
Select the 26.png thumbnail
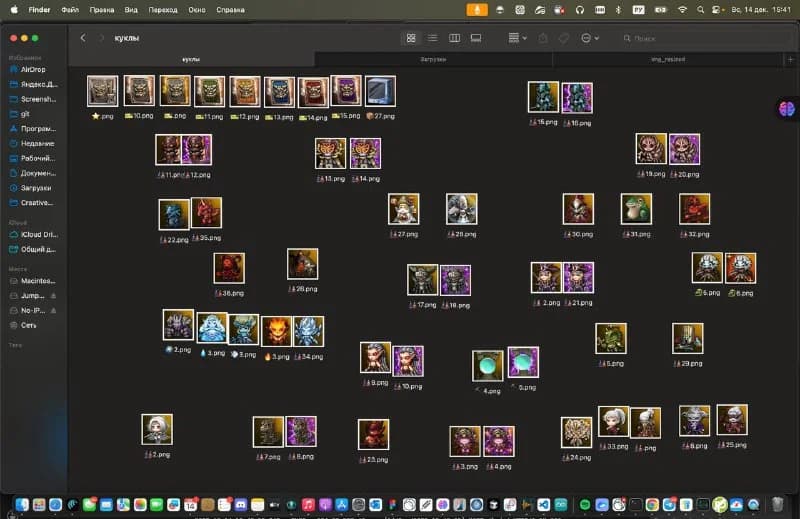[303, 264]
